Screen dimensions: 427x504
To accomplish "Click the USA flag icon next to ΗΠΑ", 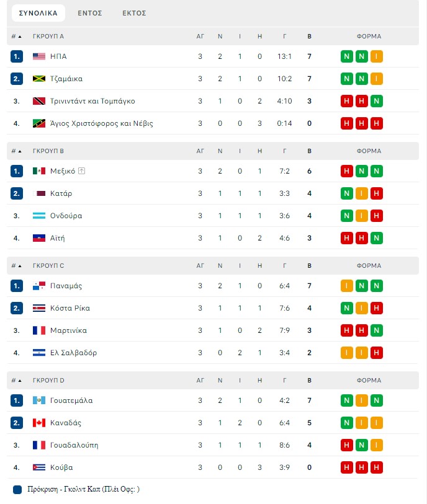I will [x=39, y=56].
